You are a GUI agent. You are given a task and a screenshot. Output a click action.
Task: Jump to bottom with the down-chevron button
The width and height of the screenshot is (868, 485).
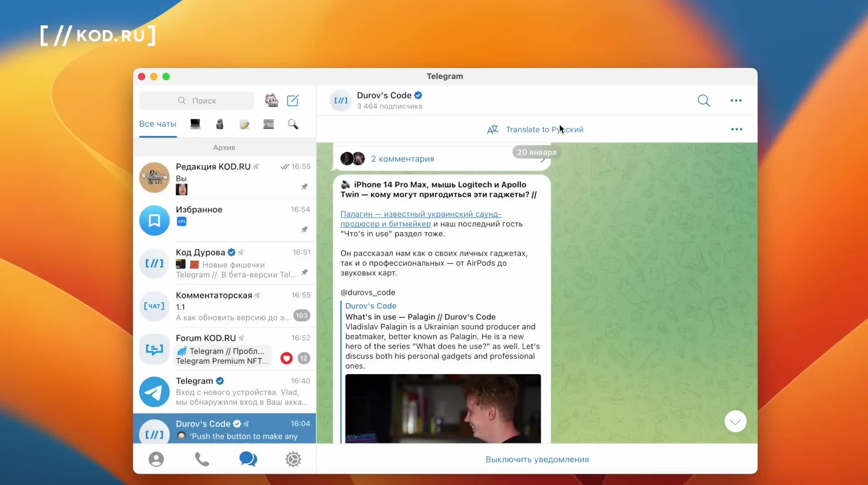(x=735, y=422)
